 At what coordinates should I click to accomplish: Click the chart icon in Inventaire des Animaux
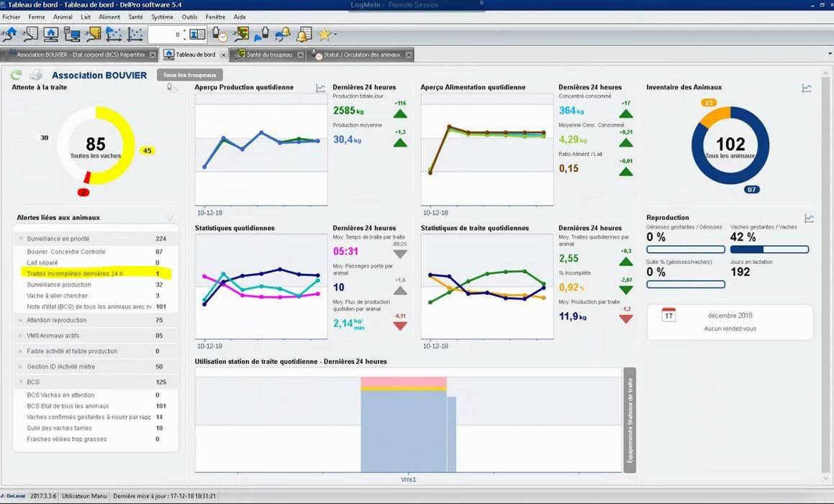tap(807, 88)
